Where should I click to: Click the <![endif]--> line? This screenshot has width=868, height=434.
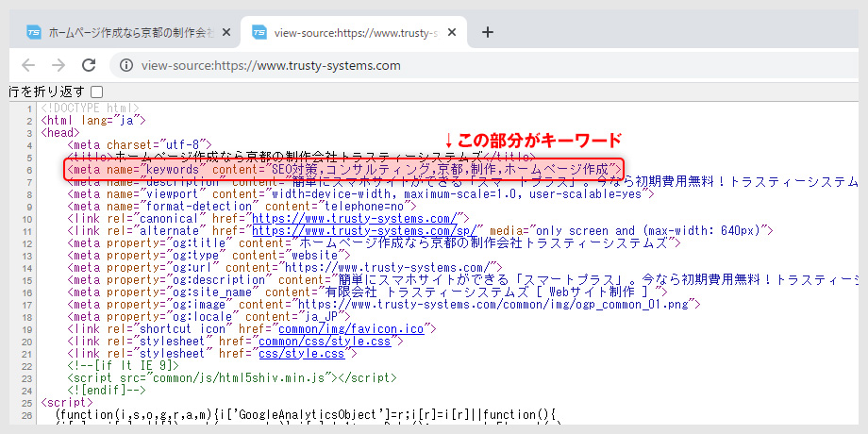coord(107,391)
